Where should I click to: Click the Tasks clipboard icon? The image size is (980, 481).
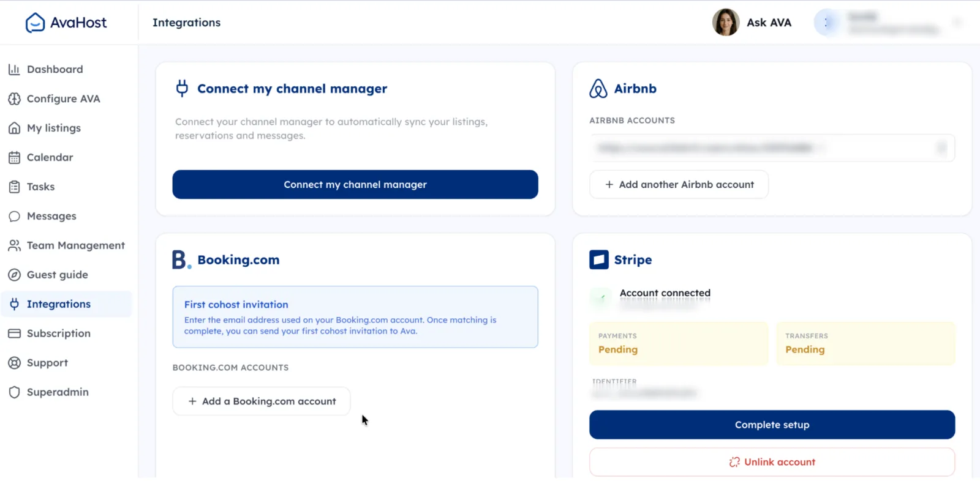[14, 187]
